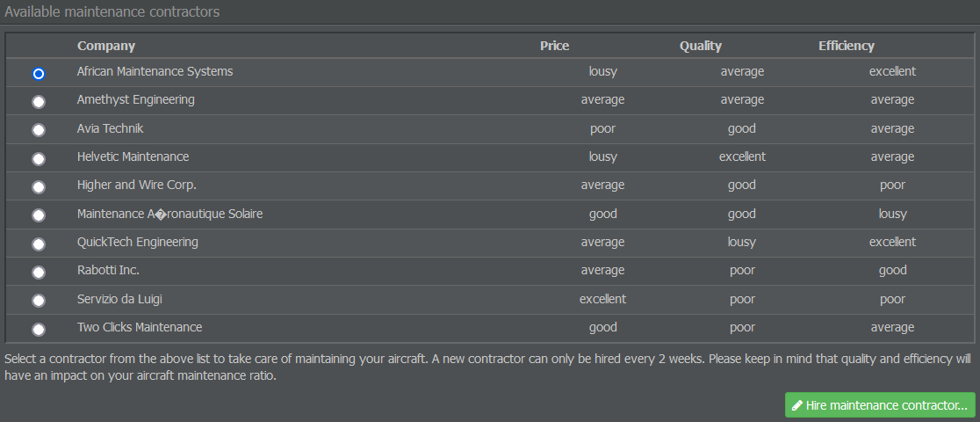Select Helvetic Maintenance radio option
The height and width of the screenshot is (422, 980).
click(x=39, y=158)
